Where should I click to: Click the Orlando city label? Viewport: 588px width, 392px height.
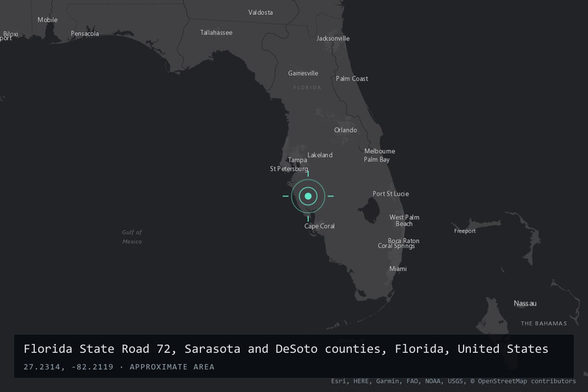345,130
